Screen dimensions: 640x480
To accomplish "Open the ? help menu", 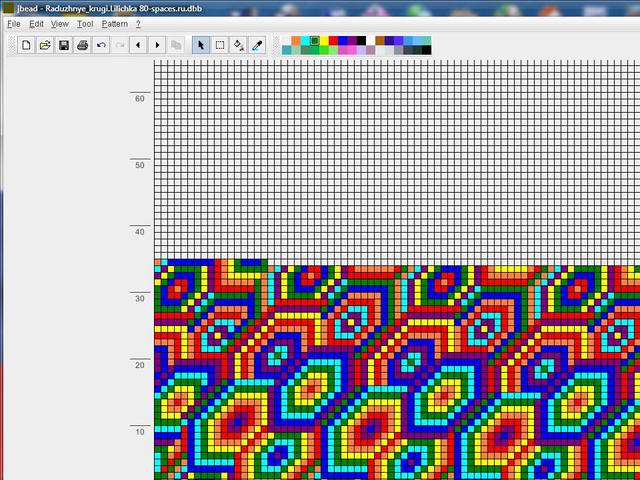I will point(138,23).
